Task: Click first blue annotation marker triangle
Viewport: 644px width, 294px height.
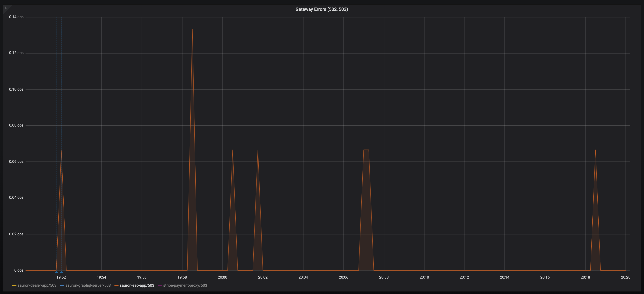Action: (56, 272)
